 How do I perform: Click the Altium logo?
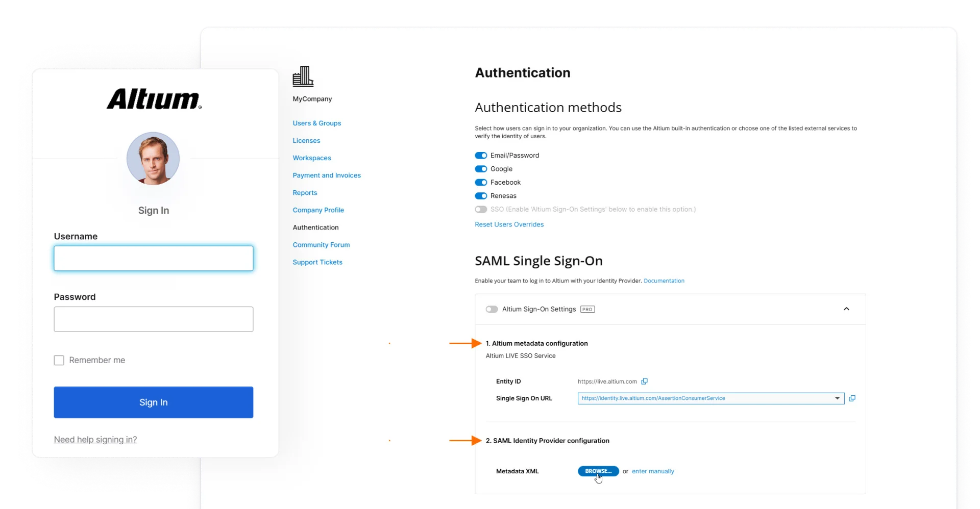pos(154,99)
